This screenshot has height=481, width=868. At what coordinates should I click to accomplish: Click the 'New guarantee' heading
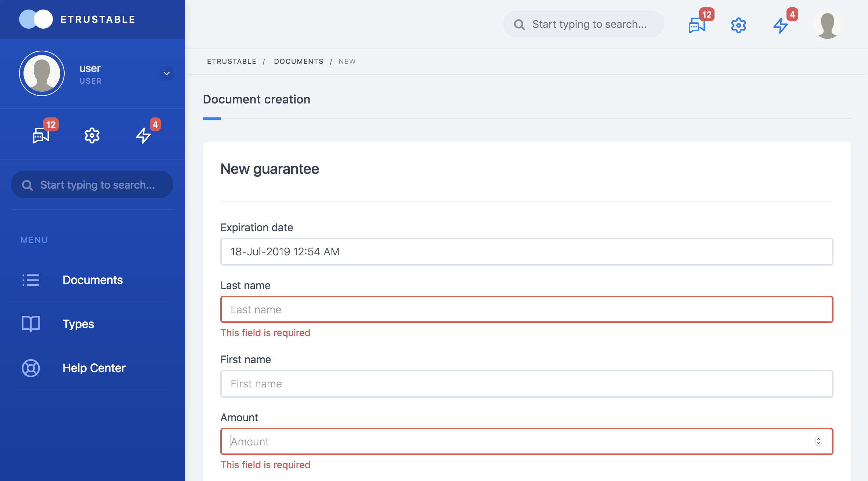(270, 169)
